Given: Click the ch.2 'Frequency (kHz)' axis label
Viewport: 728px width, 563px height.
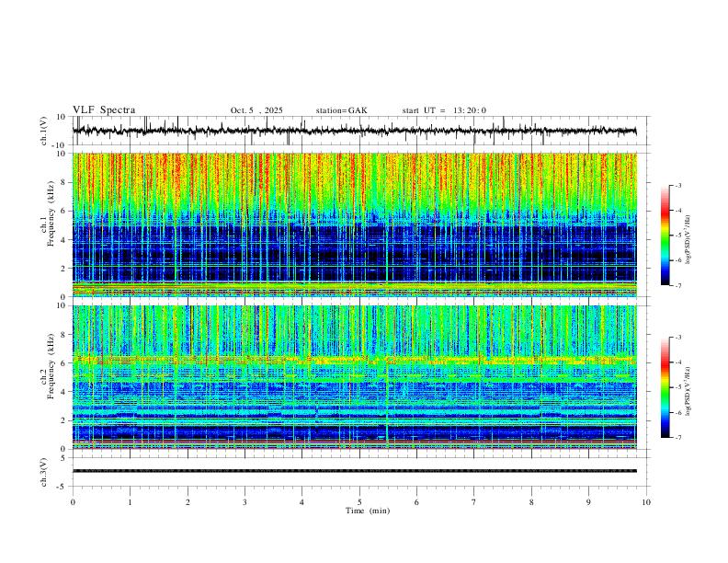Looking at the screenshot, I should pyautogui.click(x=51, y=366).
